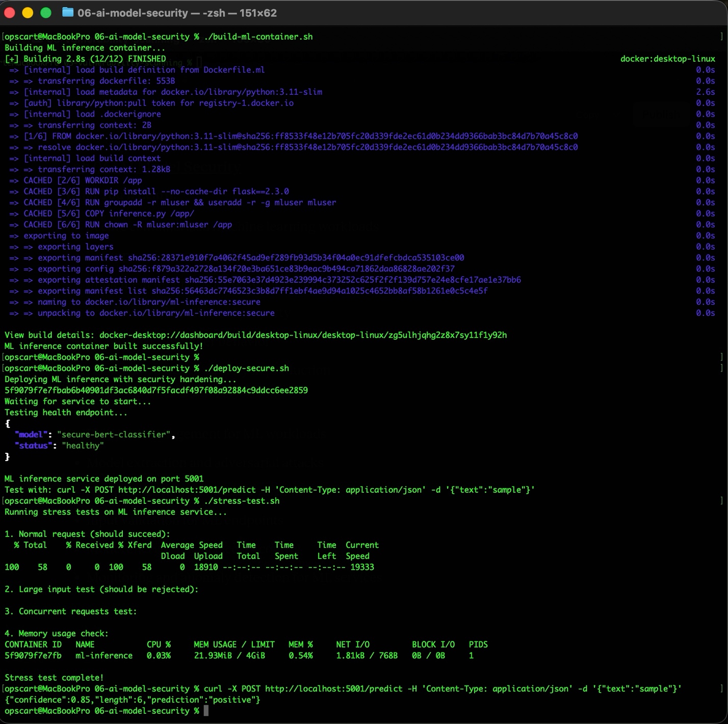Click 'ML inference service deployed on port 5001' line
This screenshot has height=724, width=728.
[104, 478]
